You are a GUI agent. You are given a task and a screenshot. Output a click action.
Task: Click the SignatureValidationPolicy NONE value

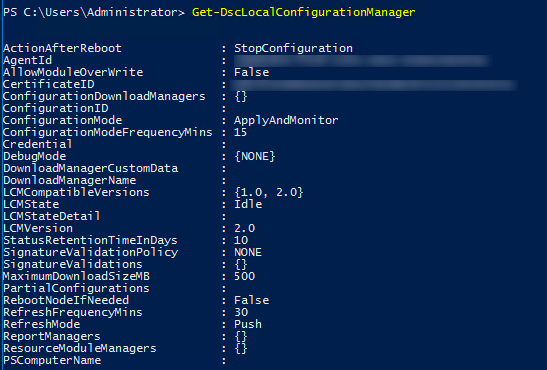[248, 252]
